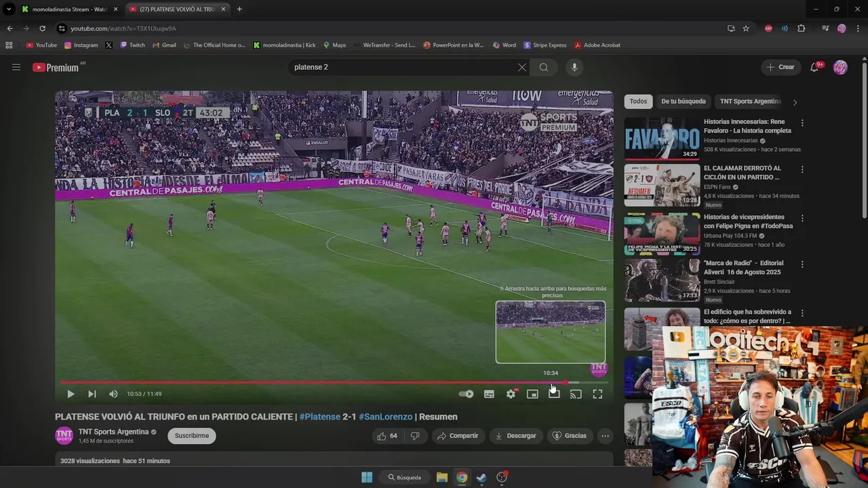
Task: Toggle subtitles on the video
Action: pyautogui.click(x=489, y=394)
